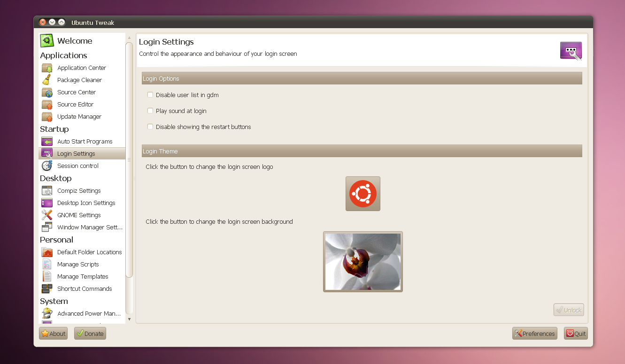Click the sidebar vertical scrollbar handle
Screen dimensions: 625x364
(129, 159)
